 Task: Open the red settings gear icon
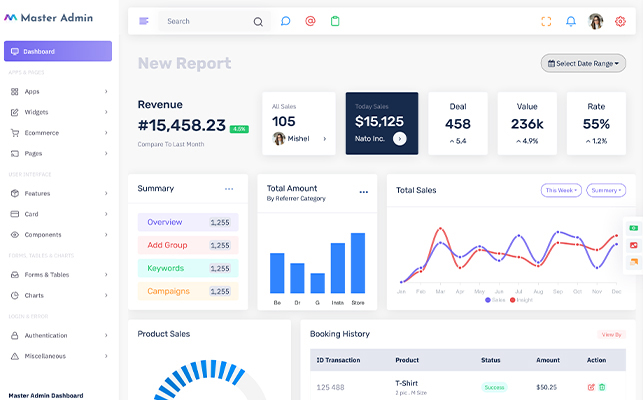pos(620,21)
